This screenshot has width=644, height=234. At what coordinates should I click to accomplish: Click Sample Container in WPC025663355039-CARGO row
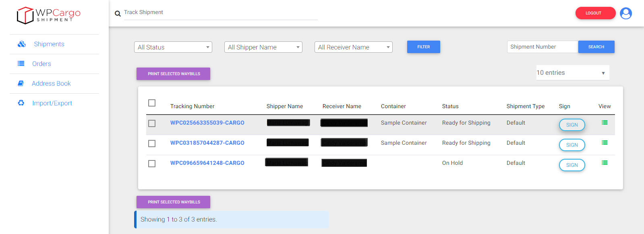coord(404,123)
